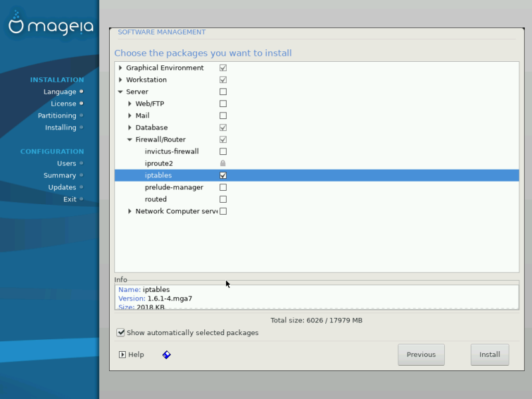Click the Exit step in sidebar
Viewport: 532px width, 399px height.
point(70,199)
